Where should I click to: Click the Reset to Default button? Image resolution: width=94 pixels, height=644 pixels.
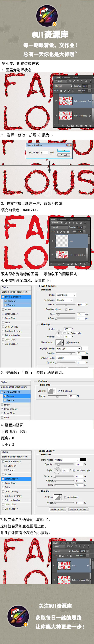click(78, 509)
